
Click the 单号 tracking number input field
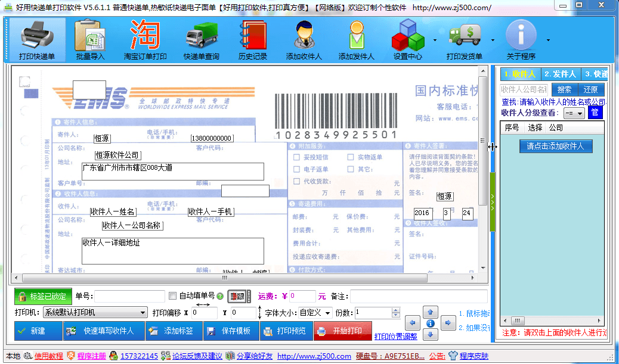[x=129, y=296]
